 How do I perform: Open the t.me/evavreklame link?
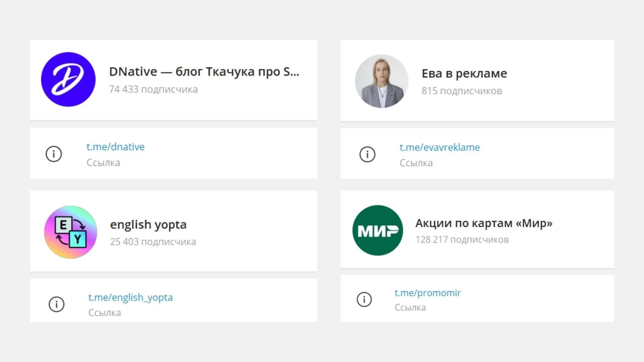pos(440,147)
